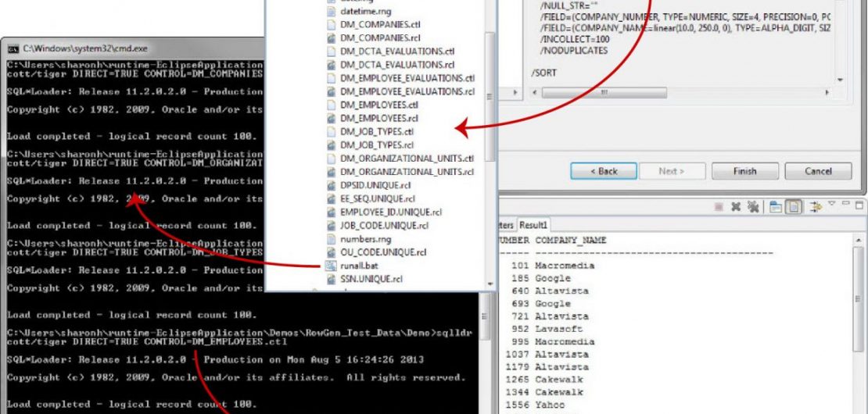
Task: Minimize the results panel view
Action: [845, 204]
